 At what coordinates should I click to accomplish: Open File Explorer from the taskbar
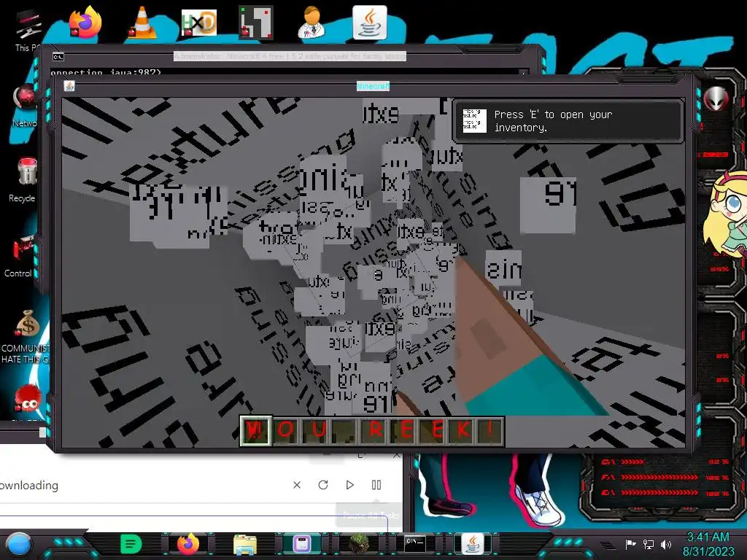coord(245,544)
